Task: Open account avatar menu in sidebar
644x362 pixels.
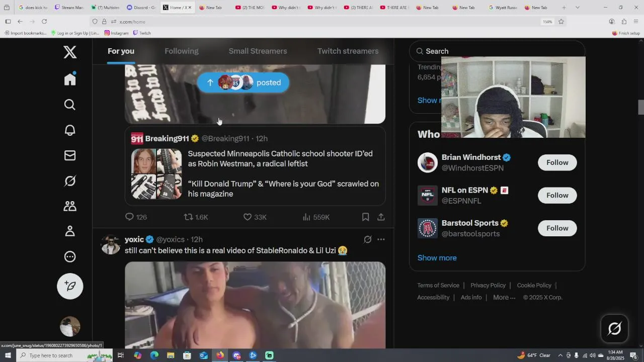Action: tap(70, 326)
